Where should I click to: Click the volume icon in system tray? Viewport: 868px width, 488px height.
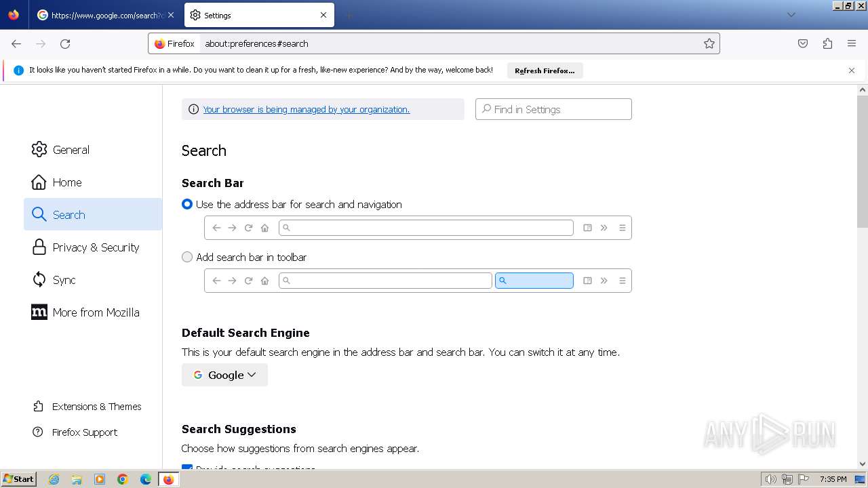(x=770, y=479)
